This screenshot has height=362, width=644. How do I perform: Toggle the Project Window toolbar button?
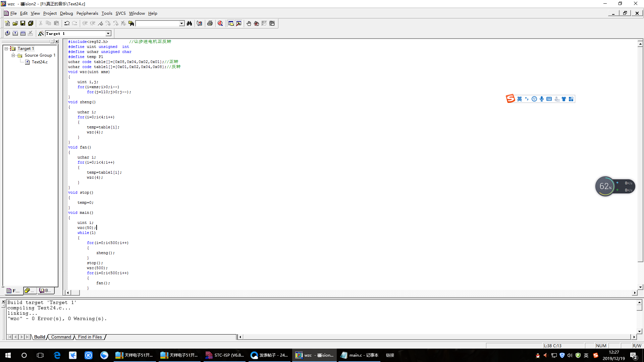[231, 23]
